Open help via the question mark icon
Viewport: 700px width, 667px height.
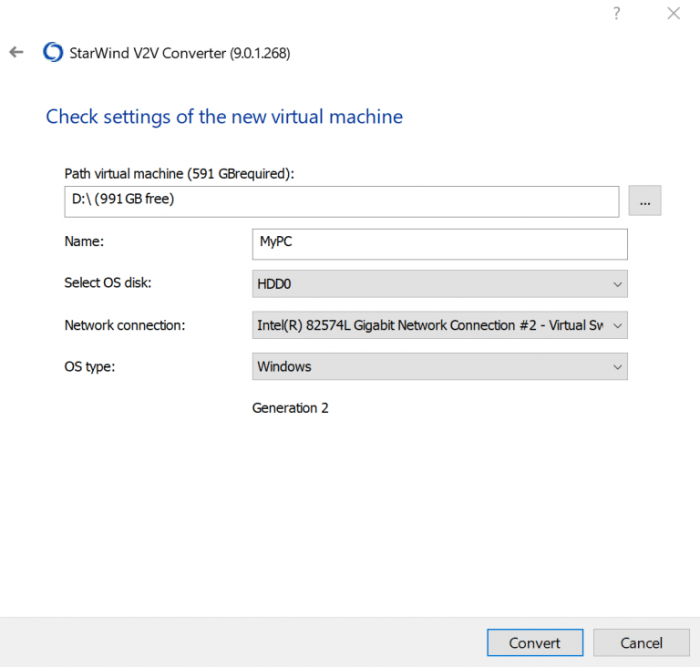(617, 13)
